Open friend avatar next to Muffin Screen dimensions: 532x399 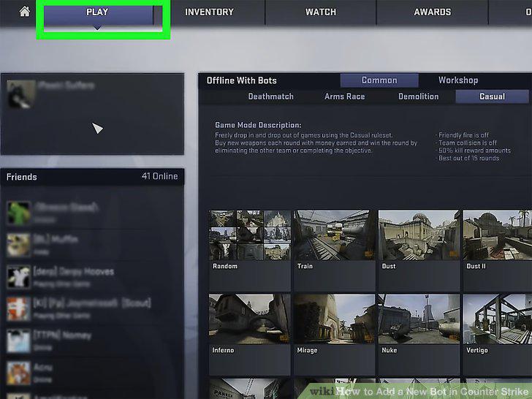tap(19, 245)
